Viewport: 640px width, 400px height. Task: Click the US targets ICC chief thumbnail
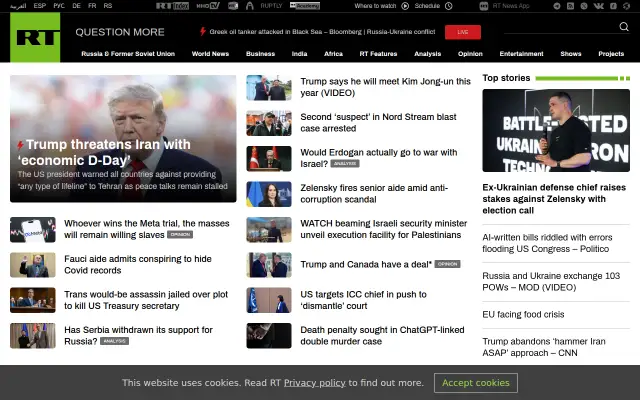click(x=269, y=300)
